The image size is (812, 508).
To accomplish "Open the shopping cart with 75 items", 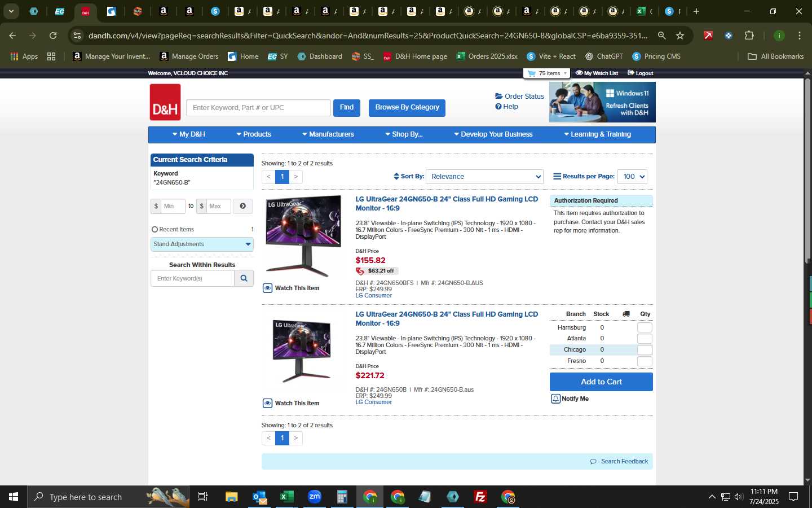I will [546, 73].
